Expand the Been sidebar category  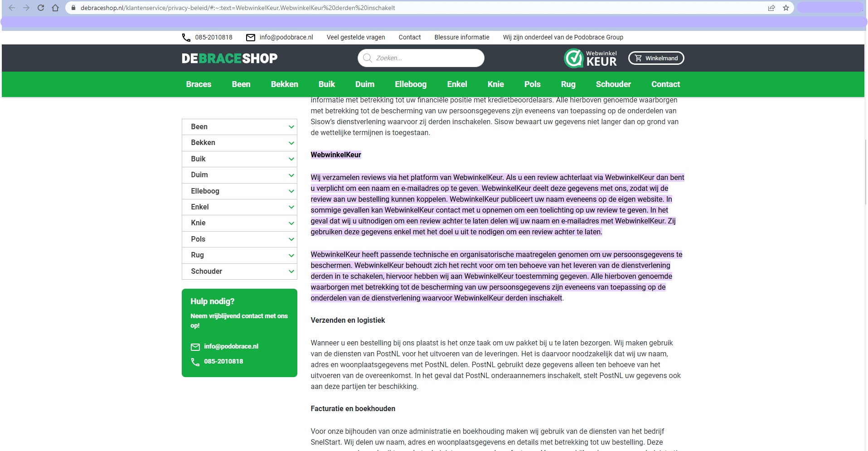click(291, 127)
